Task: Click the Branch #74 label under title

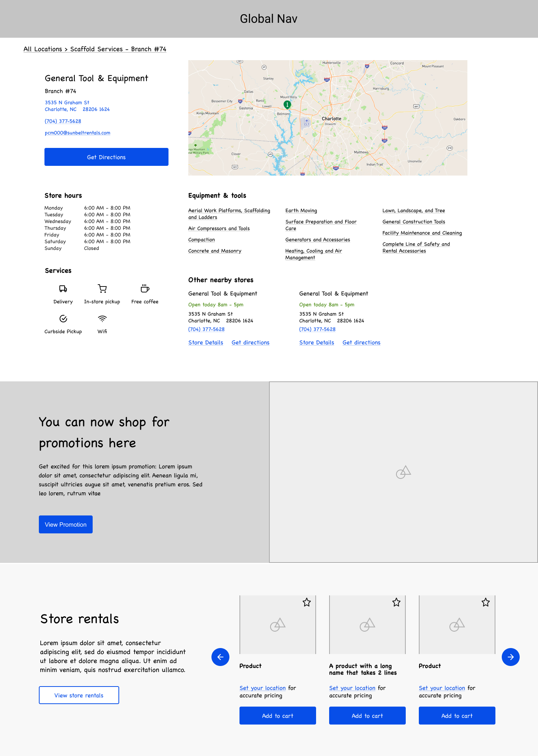Action: (61, 91)
